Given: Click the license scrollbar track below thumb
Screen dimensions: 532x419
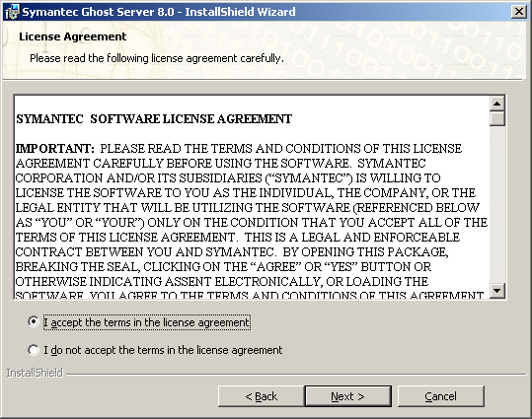Looking at the screenshot, I should [497, 204].
